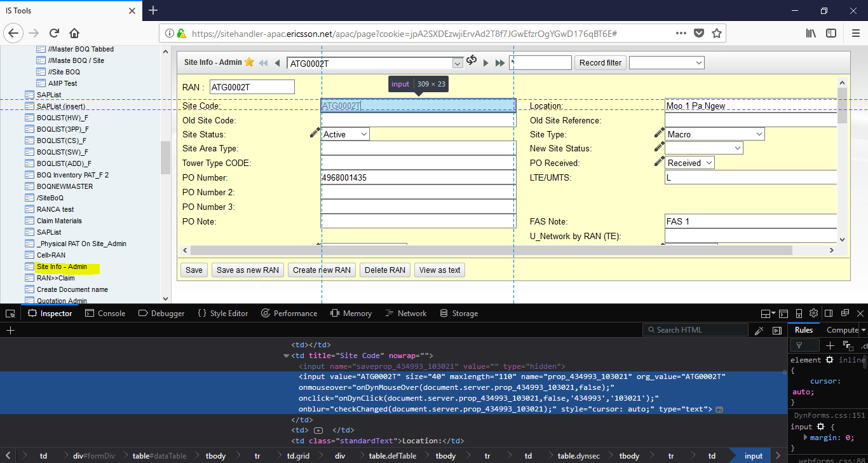Viewport: 868px width, 463px height.
Task: Open DevTools settings with the gear icon
Action: pyautogui.click(x=813, y=313)
